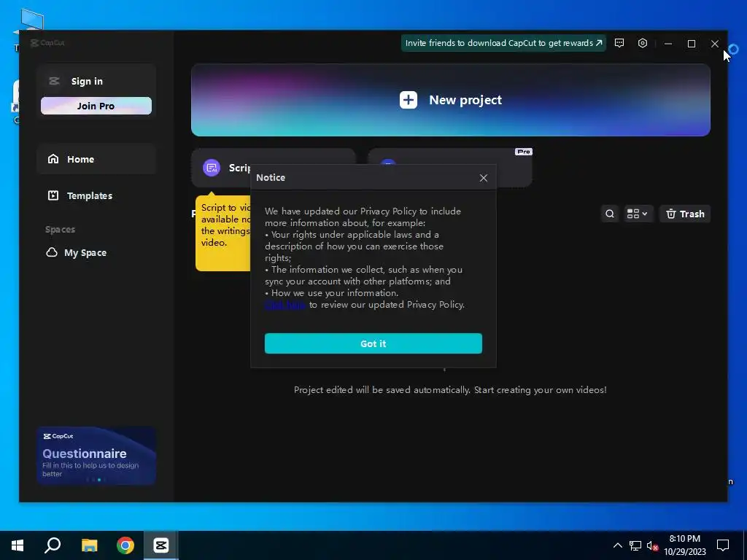
Task: Click the My Space cloud icon
Action: pyautogui.click(x=52, y=252)
